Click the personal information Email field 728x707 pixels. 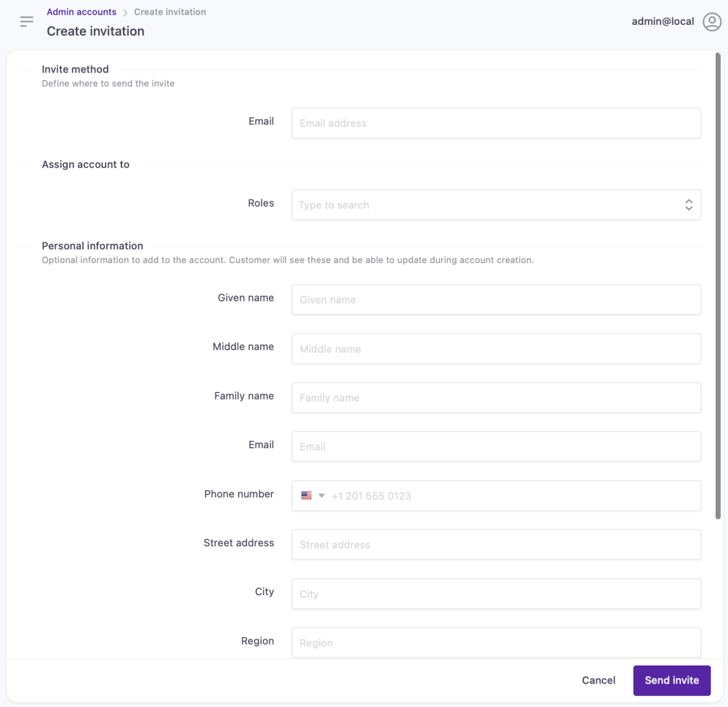tap(496, 447)
